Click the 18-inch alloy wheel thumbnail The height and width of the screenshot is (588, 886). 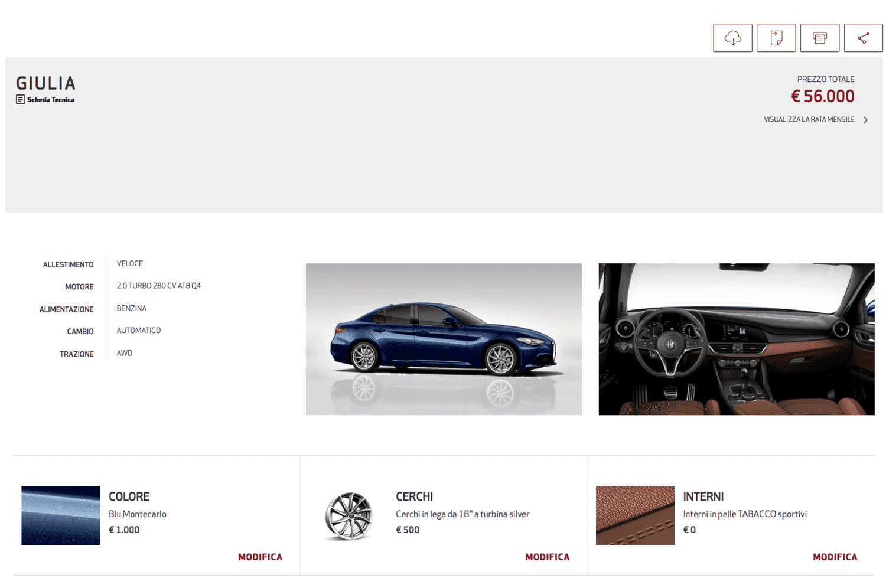(348, 516)
